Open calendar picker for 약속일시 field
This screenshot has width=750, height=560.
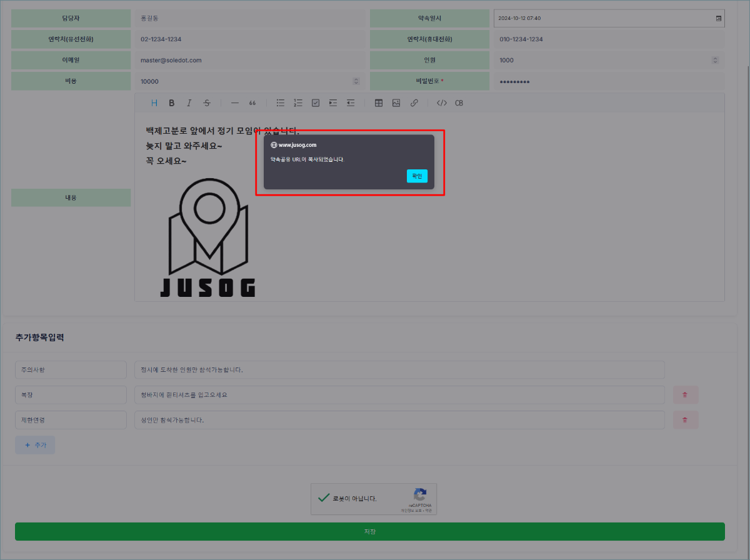tap(719, 18)
